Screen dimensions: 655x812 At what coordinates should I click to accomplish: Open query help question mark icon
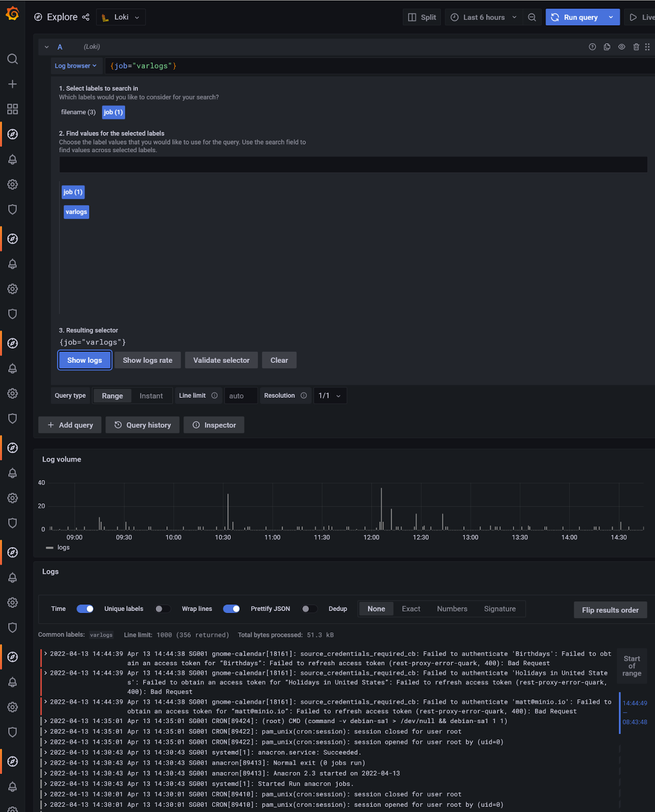coord(592,47)
